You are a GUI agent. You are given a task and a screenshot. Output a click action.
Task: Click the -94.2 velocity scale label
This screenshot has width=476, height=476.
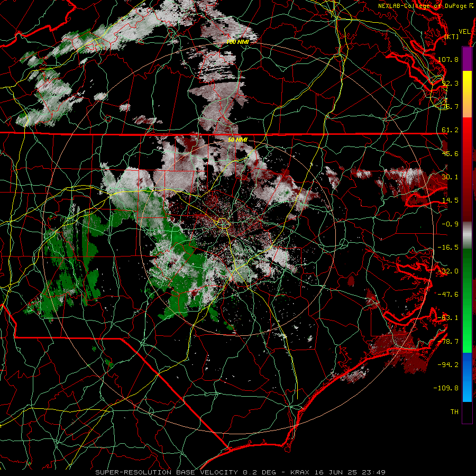448,365
